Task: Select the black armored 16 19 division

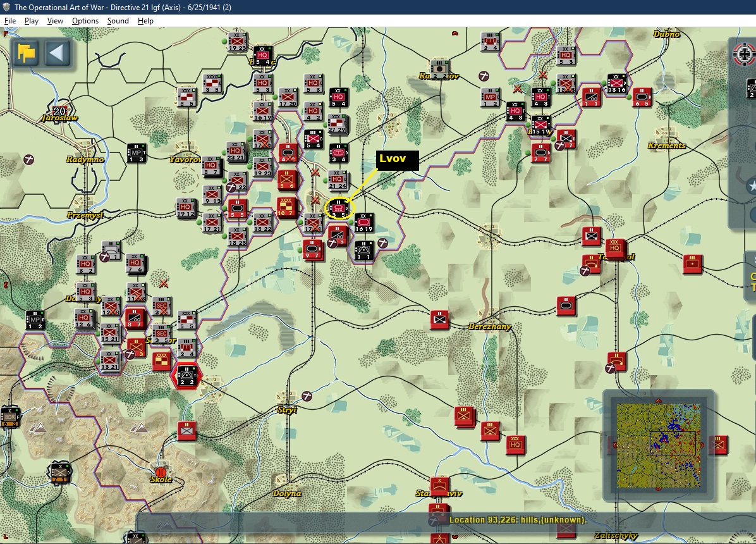Action: 364,223
